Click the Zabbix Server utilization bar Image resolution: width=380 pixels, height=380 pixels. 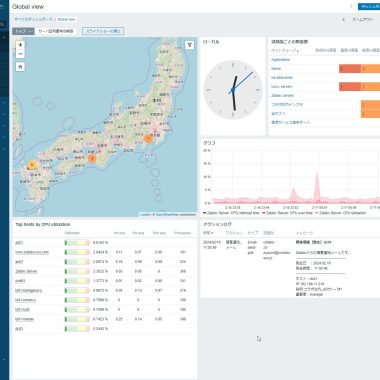pos(77,271)
